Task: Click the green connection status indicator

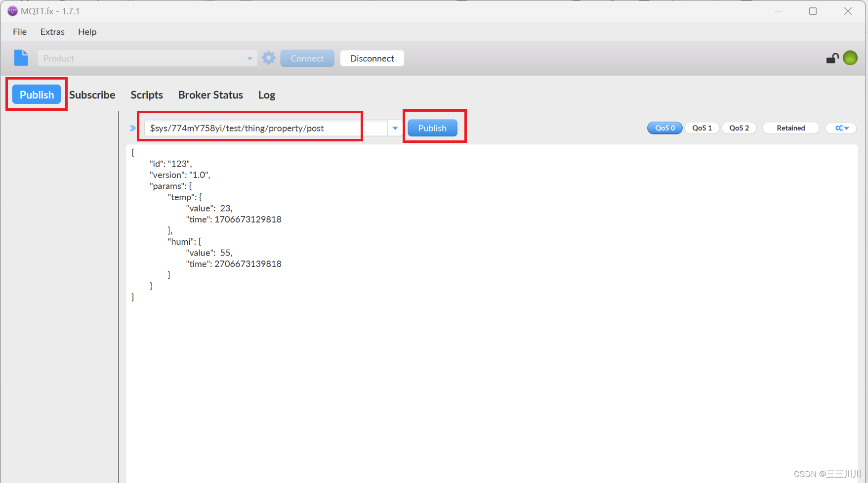Action: [x=850, y=58]
